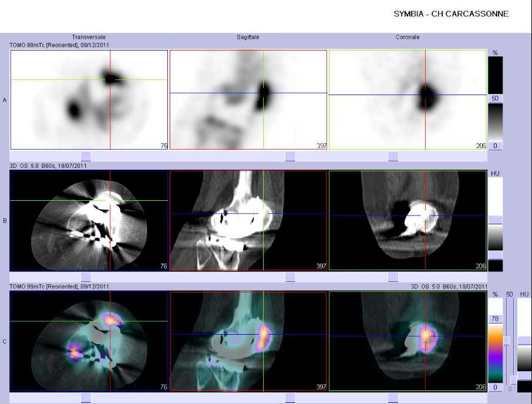Select the CT coronal view in row B
Viewport: 532px width, 404px height.
408,220
